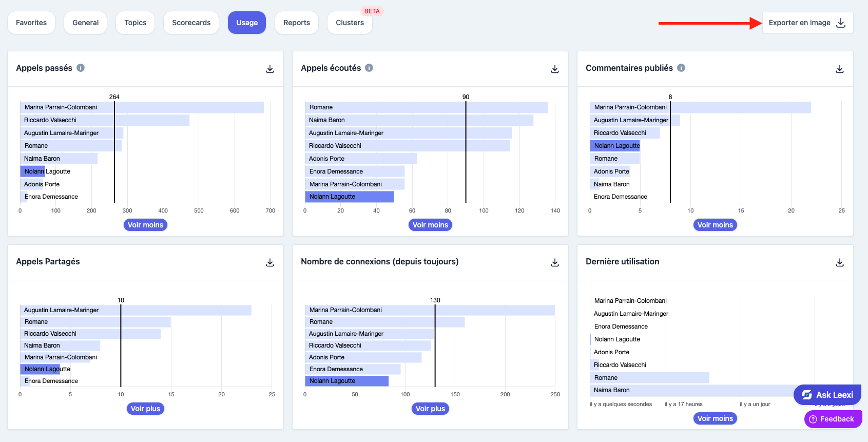Show info tooltip for Commentaires publiés
The height and width of the screenshot is (442, 868).
tap(681, 68)
